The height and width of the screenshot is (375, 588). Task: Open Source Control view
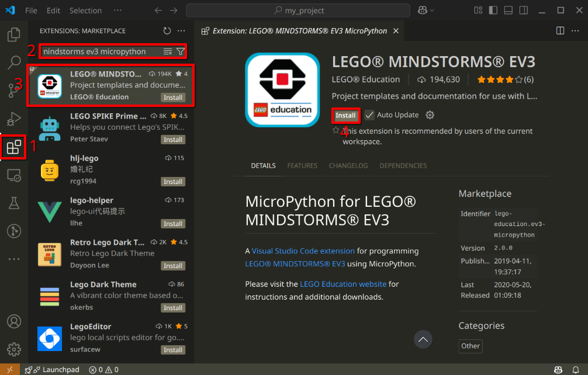point(13,90)
